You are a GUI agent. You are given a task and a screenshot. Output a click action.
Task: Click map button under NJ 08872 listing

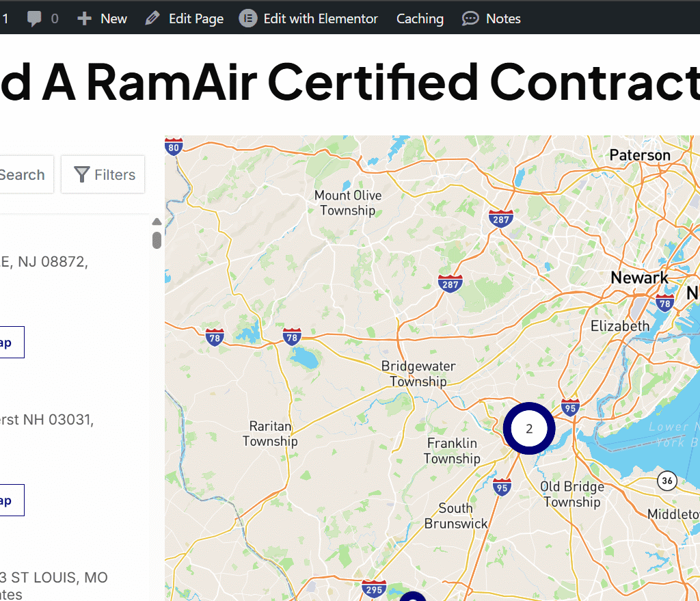coord(8,343)
